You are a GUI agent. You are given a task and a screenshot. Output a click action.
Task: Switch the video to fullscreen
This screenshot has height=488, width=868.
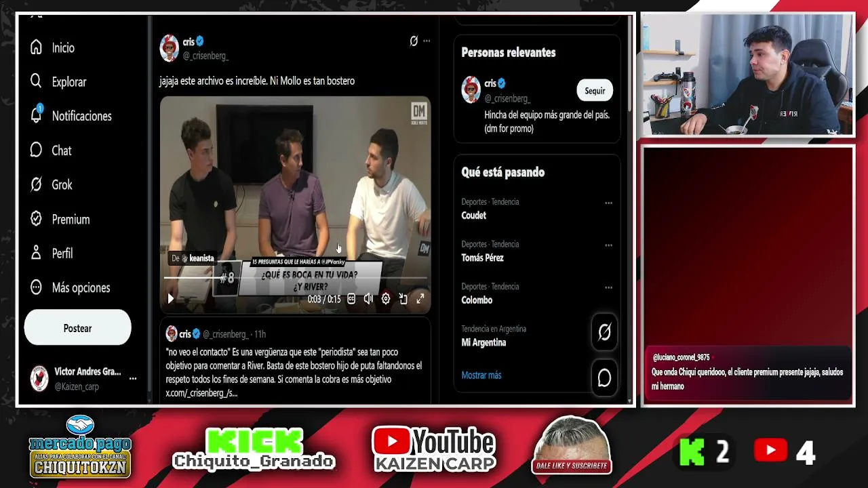click(x=420, y=299)
